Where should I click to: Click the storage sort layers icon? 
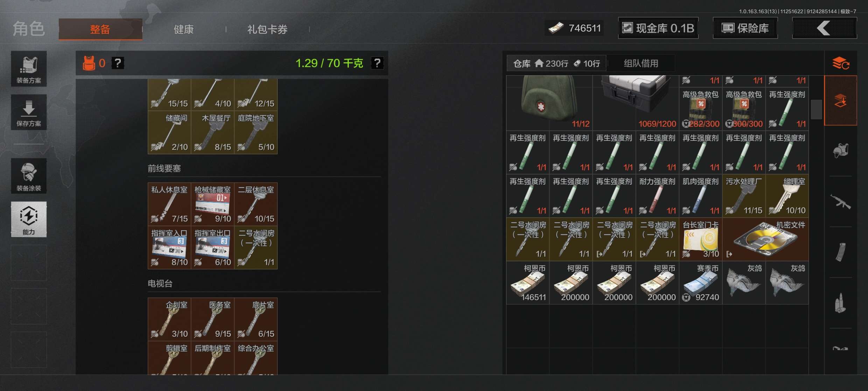click(x=841, y=63)
